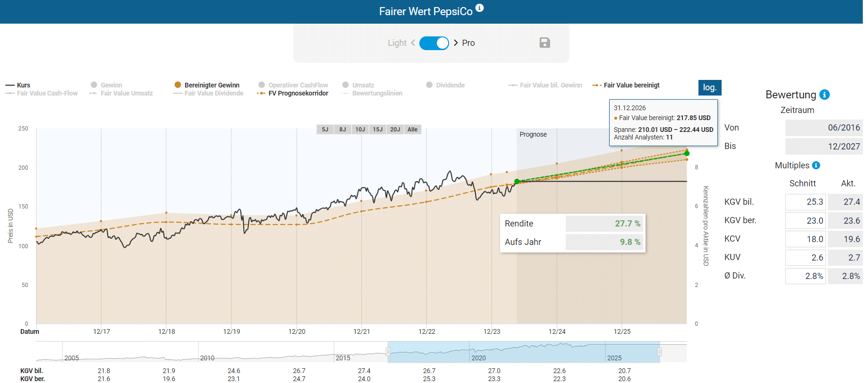Screen dimensions: 868x383
Task: Click KCV Akt. value 19.6
Action: pos(845,239)
